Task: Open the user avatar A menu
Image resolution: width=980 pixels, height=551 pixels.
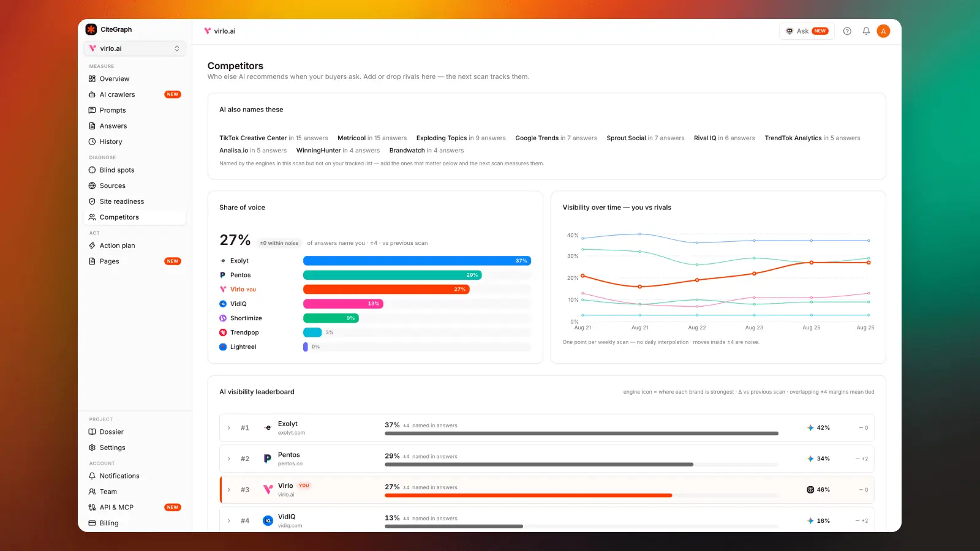Action: [x=883, y=31]
